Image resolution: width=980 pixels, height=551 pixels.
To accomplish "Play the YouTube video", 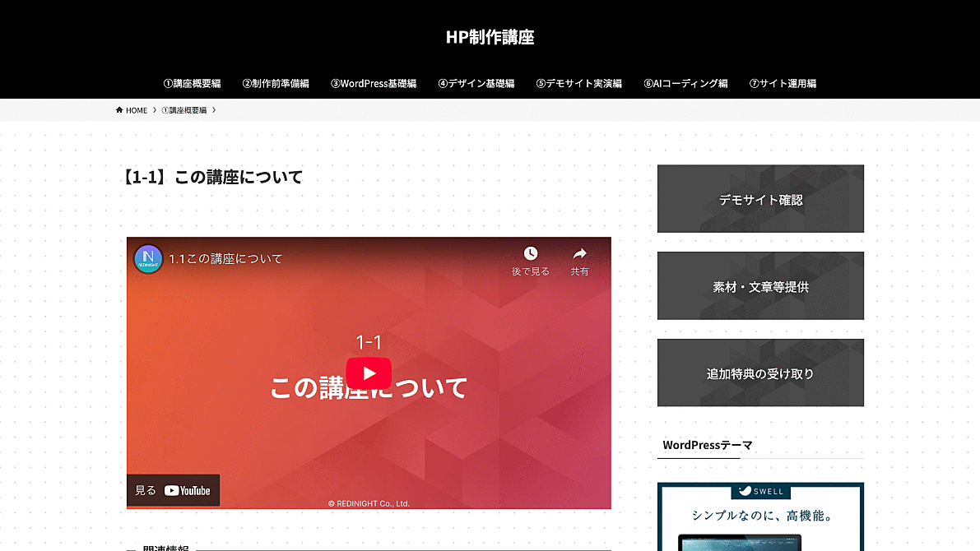I will coord(369,373).
